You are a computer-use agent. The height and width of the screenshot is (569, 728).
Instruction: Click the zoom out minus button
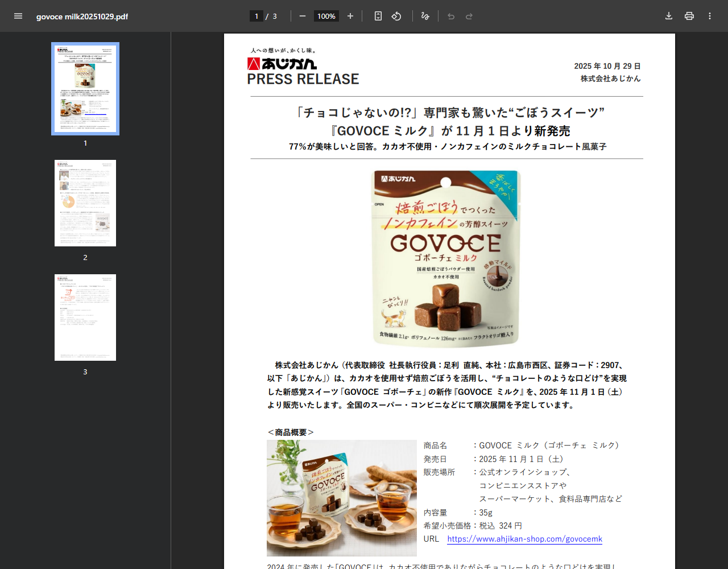tap(303, 16)
